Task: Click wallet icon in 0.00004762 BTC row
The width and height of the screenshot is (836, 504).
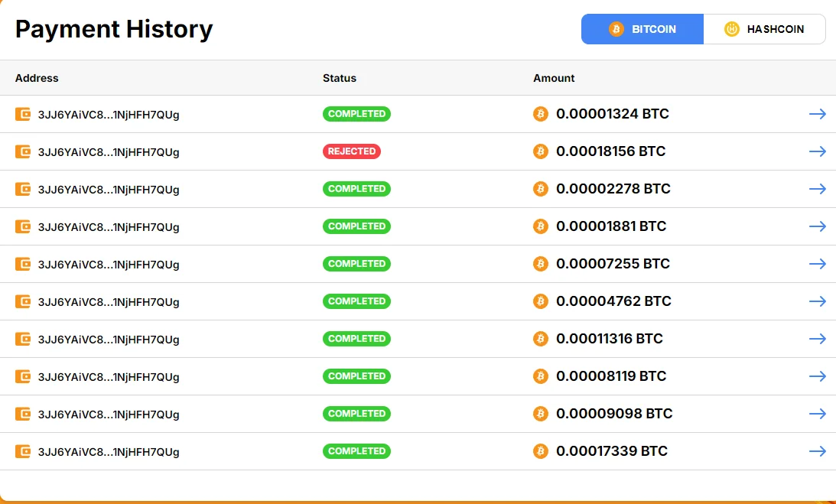Action: tap(23, 301)
